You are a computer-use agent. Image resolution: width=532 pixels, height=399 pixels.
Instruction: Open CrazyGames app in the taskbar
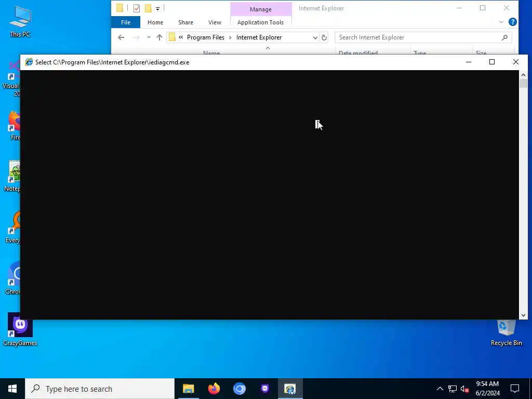(264, 389)
